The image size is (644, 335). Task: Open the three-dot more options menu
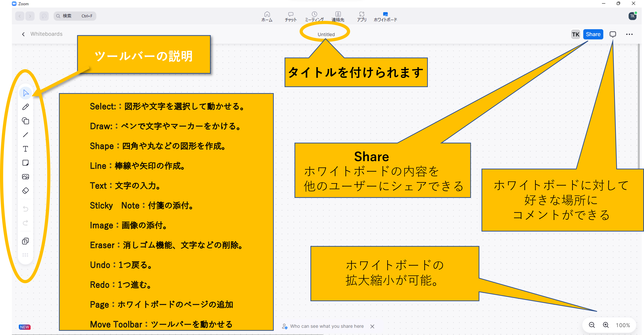629,34
